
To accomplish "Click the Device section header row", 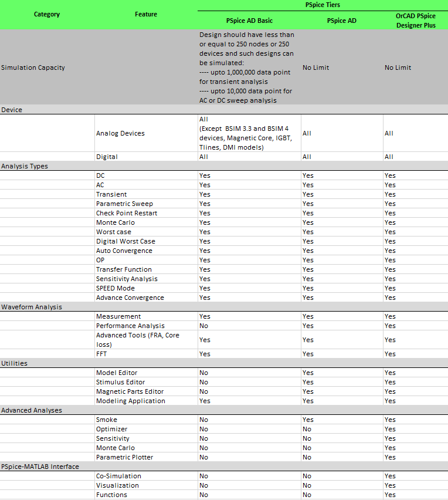I will [224, 110].
